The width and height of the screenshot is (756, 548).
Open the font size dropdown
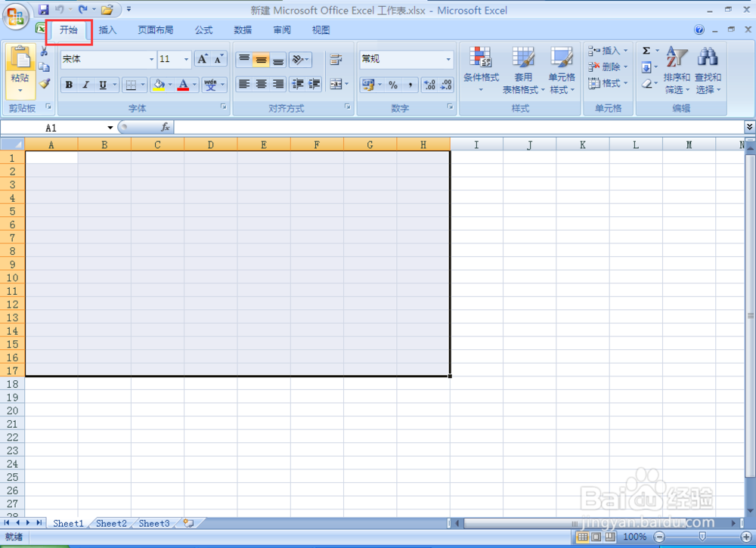pyautogui.click(x=186, y=59)
